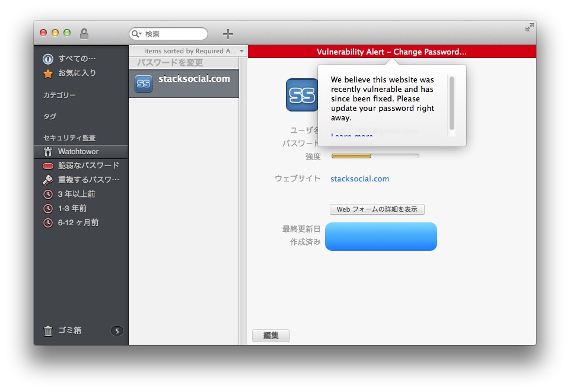Click stacksocial.com SS icon in list
570x392 pixels.
pos(144,84)
